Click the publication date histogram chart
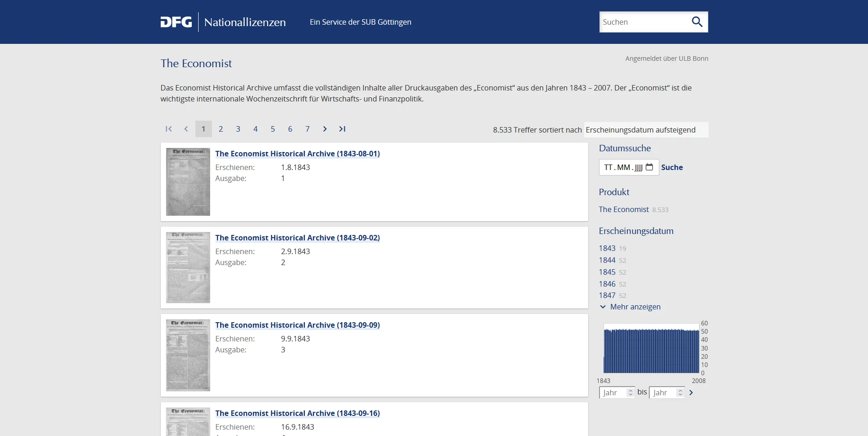 [x=651, y=348]
